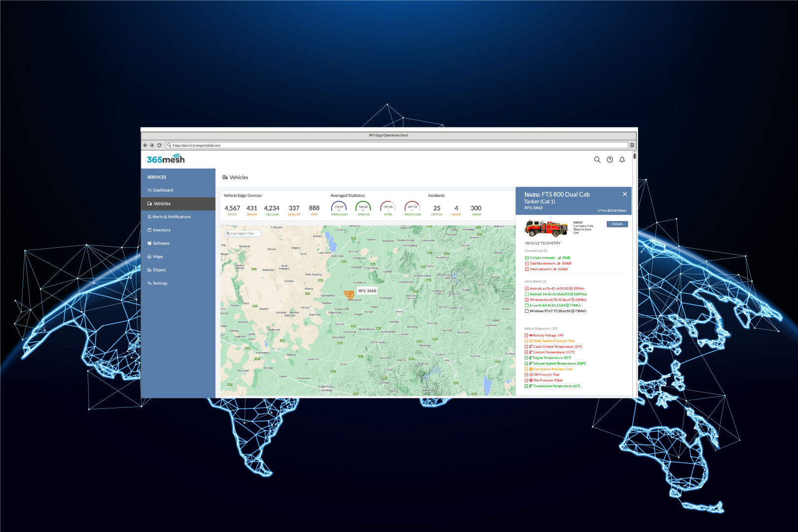The height and width of the screenshot is (532, 798).
Task: Click the vehicles truck icon beside page title
Action: pos(225,177)
